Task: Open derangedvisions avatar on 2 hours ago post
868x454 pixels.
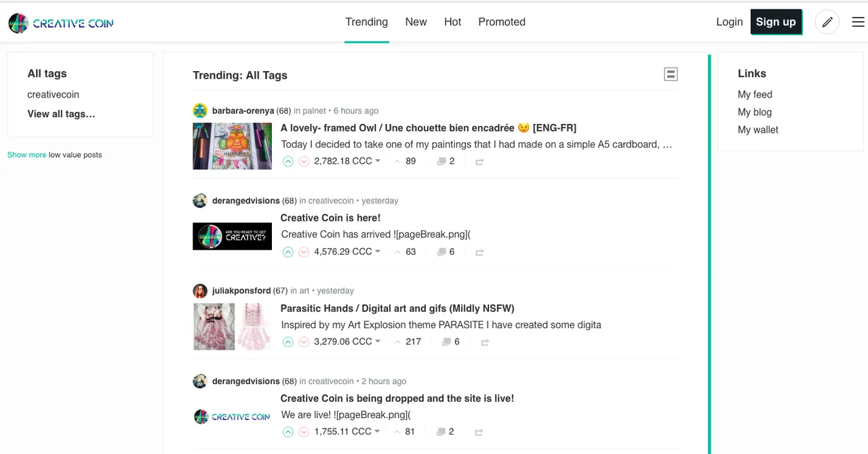Action: click(199, 381)
